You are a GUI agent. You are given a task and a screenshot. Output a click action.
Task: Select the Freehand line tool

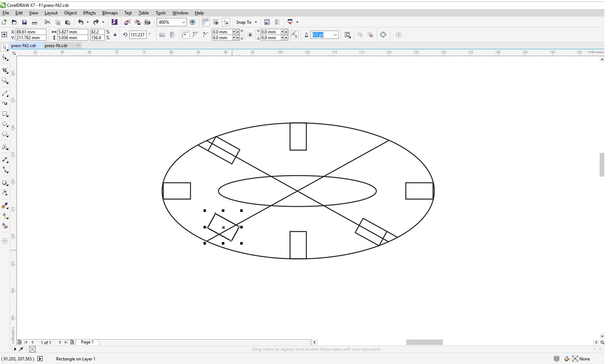[x=5, y=94]
